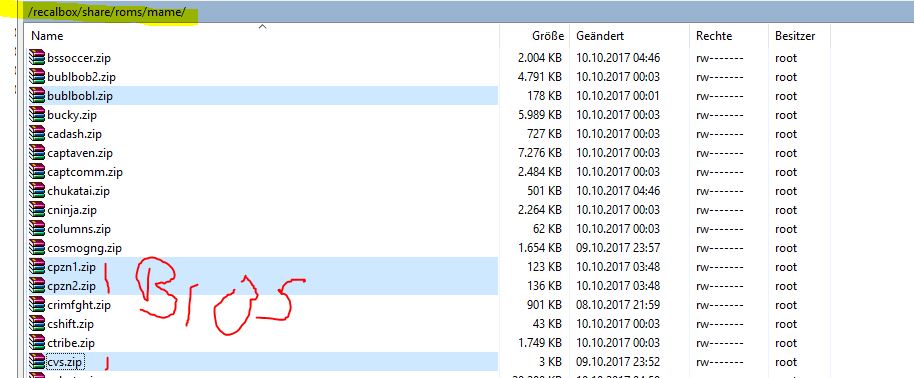Click the permissions rw------- of bssoccer.zip

[719, 58]
